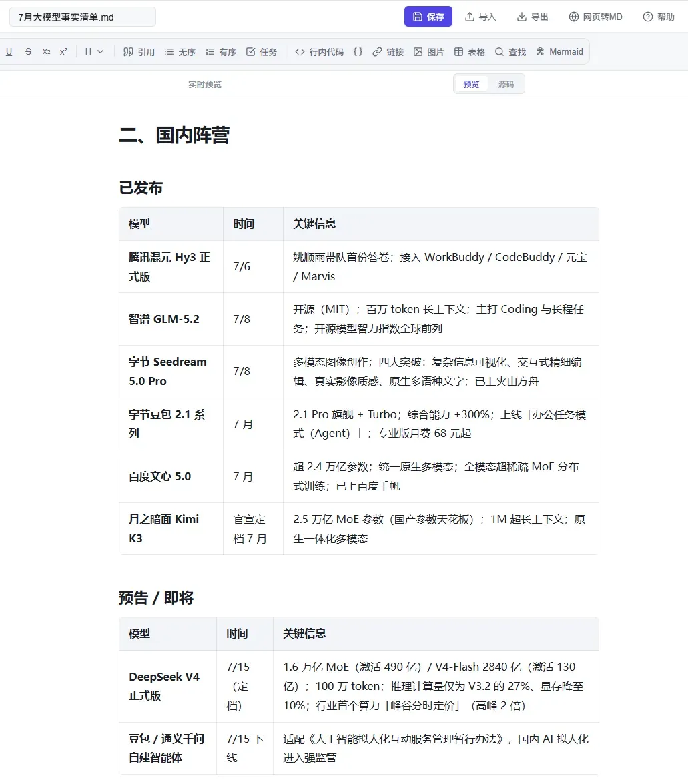688x784 pixels.
Task: Click the text starting 适配《人工智能拟人化
Action: pos(436,748)
